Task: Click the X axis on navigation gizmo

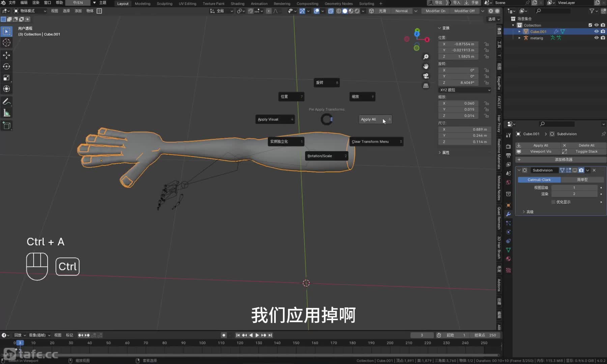Action: (x=427, y=39)
